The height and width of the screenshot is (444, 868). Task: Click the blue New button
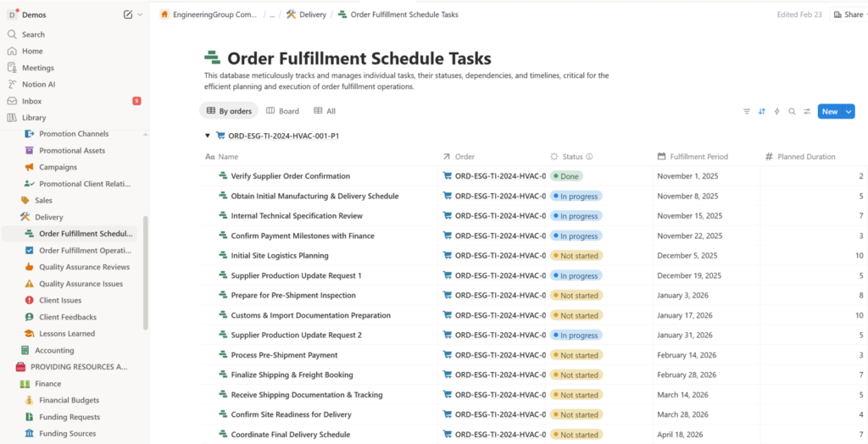(x=829, y=111)
